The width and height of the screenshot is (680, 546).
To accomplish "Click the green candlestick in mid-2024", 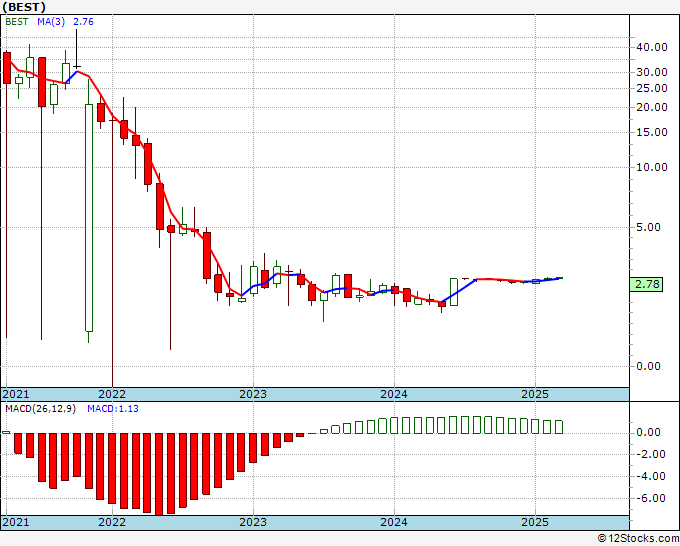I will [x=454, y=292].
